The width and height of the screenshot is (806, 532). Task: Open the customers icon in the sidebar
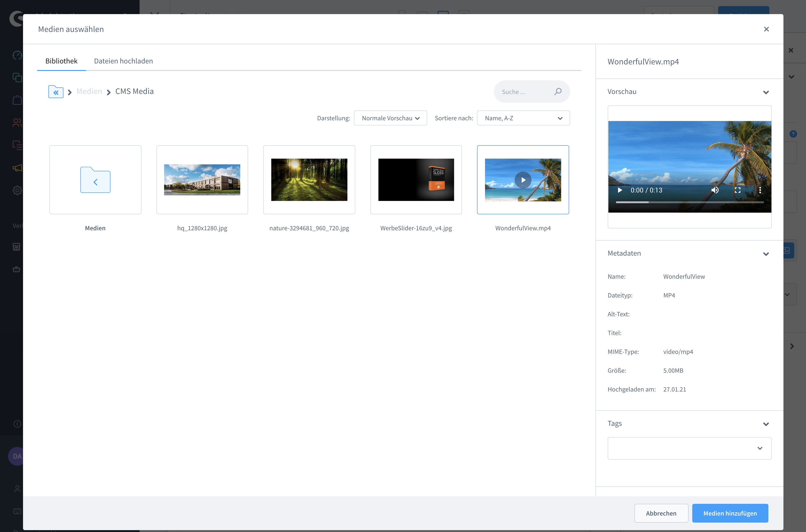[x=17, y=122]
